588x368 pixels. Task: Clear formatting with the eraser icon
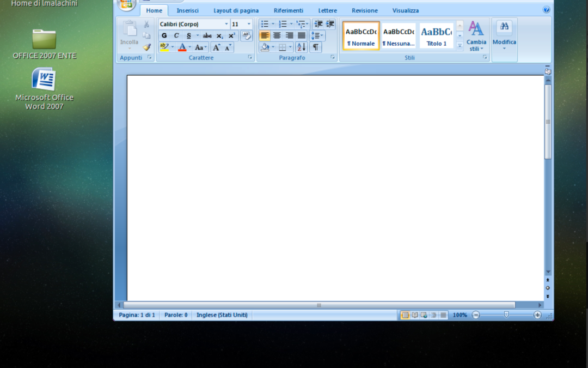tap(247, 35)
